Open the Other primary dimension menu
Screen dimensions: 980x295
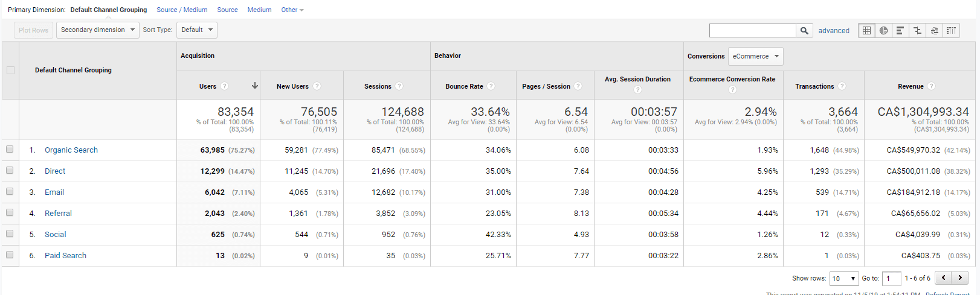pyautogui.click(x=292, y=10)
